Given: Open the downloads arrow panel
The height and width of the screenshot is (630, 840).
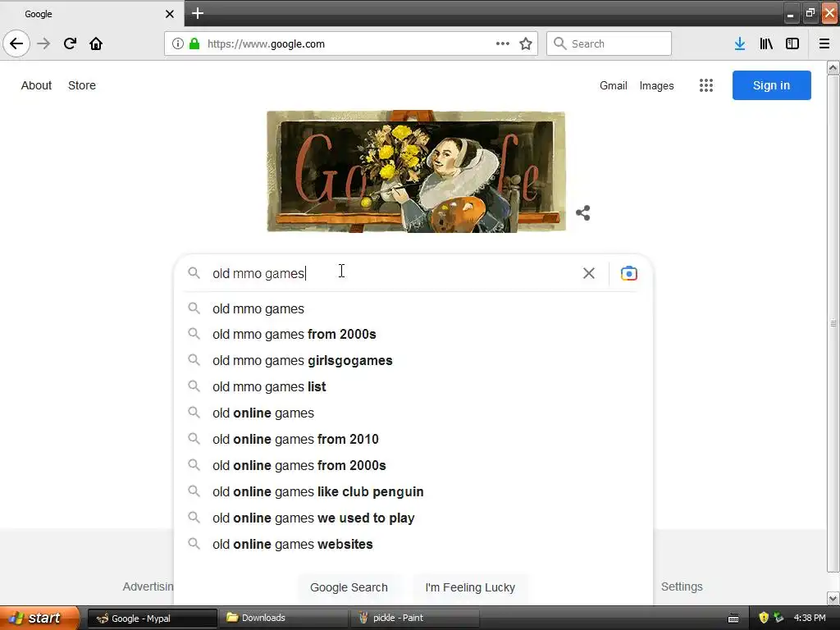Looking at the screenshot, I should pyautogui.click(x=740, y=43).
